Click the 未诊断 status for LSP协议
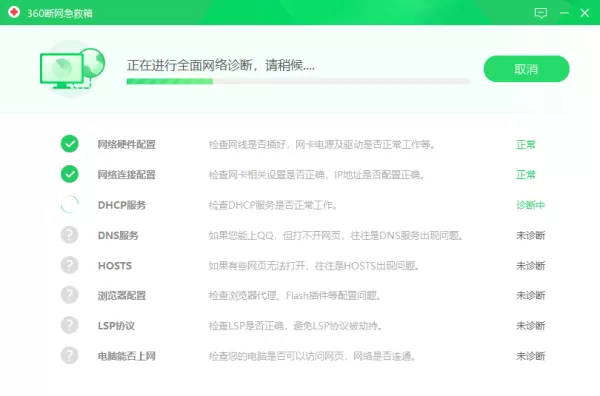Screen dimensions: 600x396 pos(530,326)
